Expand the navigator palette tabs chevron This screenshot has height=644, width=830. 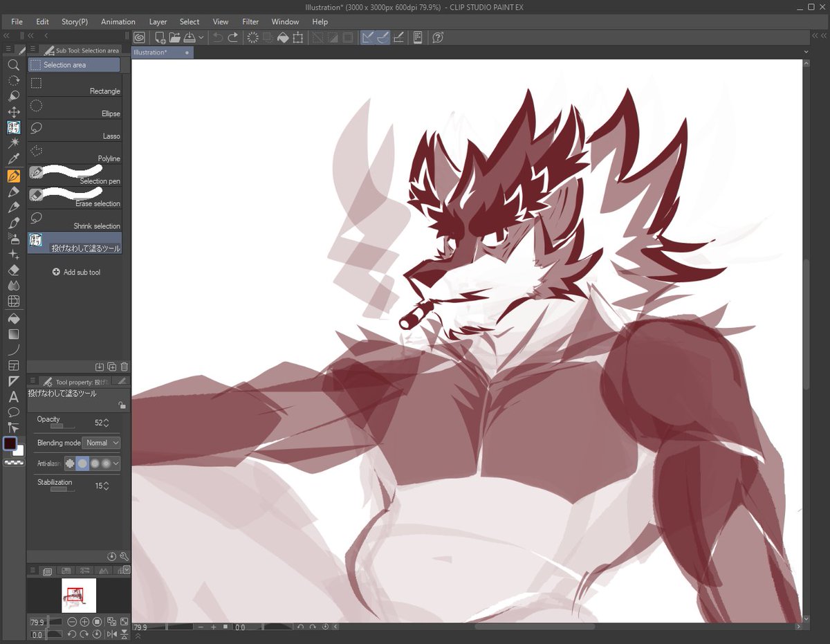pos(127,570)
